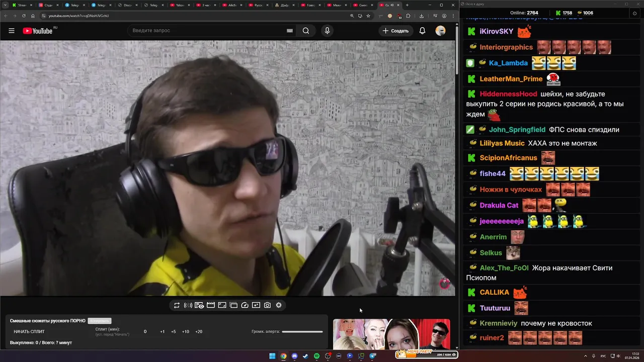Open Chrome extensions puzzle icon
Screen dimensions: 644x362
pyautogui.click(x=408, y=16)
